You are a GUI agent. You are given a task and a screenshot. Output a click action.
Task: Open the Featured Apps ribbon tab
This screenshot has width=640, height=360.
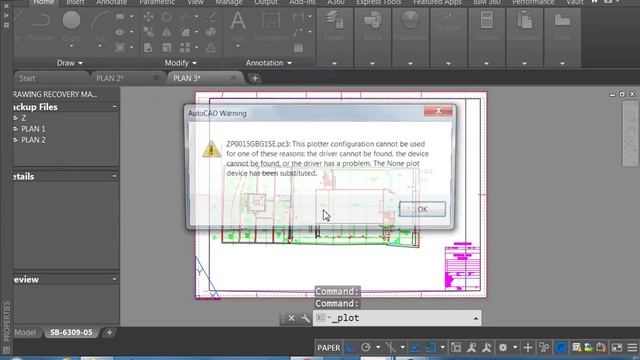437,2
